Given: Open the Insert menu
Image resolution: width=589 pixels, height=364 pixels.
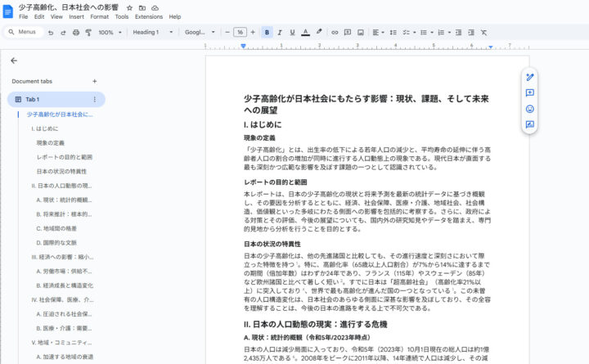Looking at the screenshot, I should [x=76, y=17].
